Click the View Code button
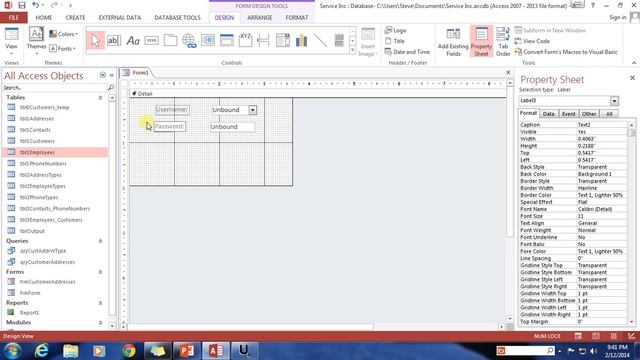 pos(532,41)
